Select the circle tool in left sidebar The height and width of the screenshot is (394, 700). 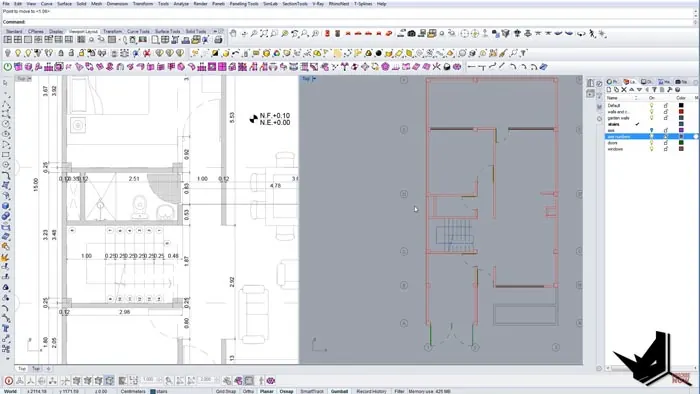[x=5, y=124]
